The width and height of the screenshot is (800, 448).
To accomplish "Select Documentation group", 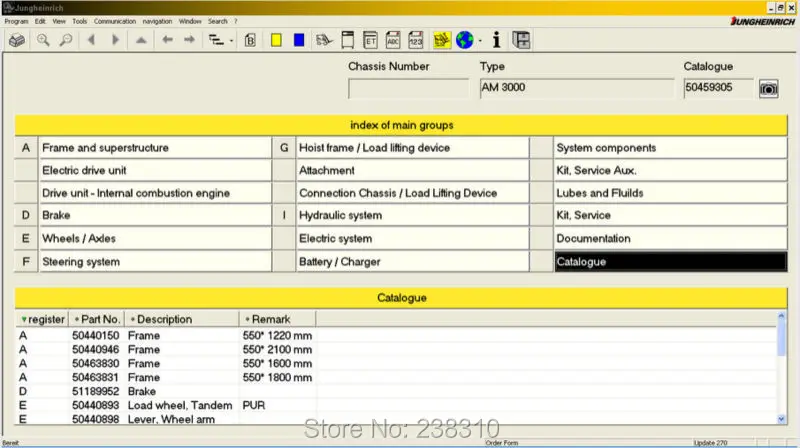I will point(670,238).
